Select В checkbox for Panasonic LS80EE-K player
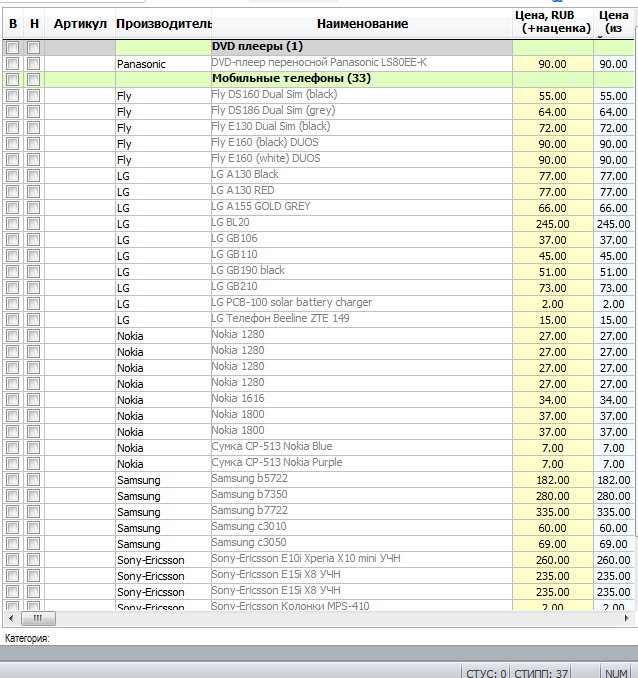 (x=13, y=64)
